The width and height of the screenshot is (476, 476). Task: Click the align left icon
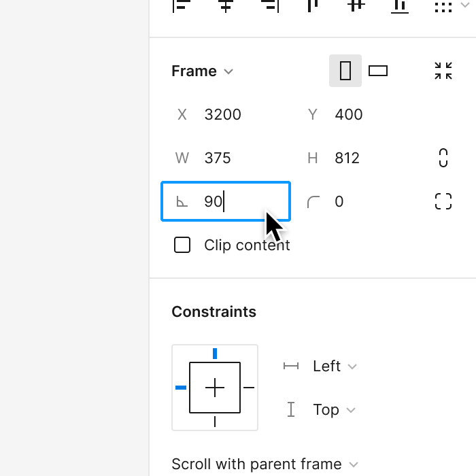point(182,5)
